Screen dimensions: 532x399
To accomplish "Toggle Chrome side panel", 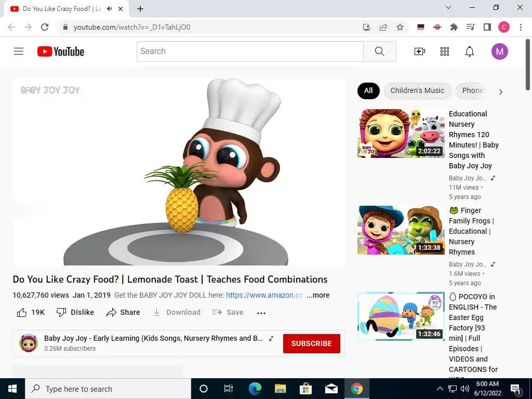I will point(487,27).
